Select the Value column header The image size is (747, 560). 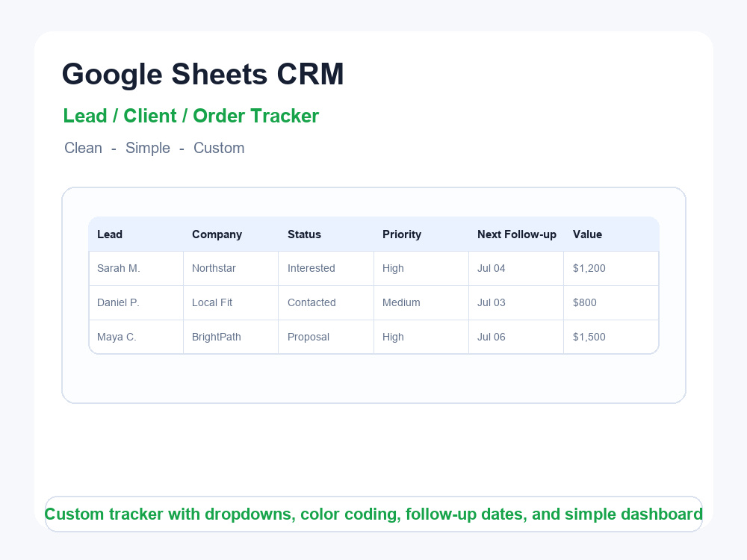click(x=611, y=234)
